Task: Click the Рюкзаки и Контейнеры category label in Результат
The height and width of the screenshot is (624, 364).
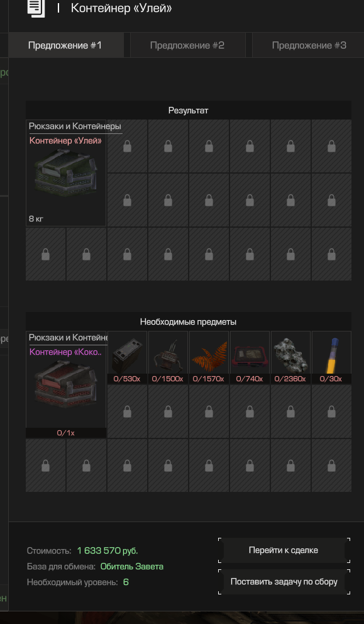Action: click(x=75, y=126)
